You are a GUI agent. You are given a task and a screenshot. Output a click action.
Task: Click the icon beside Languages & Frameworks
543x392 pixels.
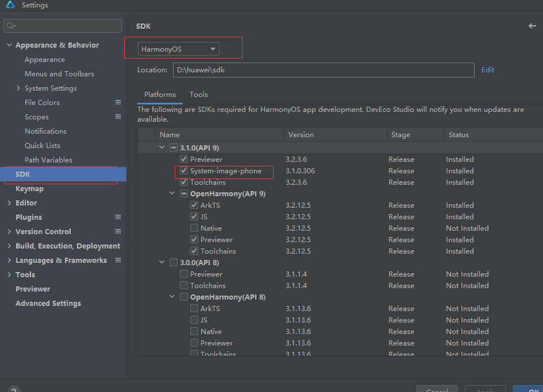118,260
